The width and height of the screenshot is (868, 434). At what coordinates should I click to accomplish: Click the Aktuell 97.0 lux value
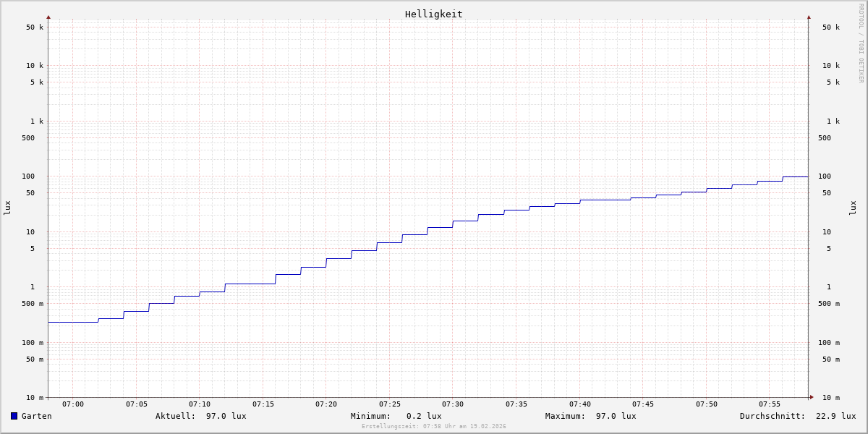pos(226,416)
